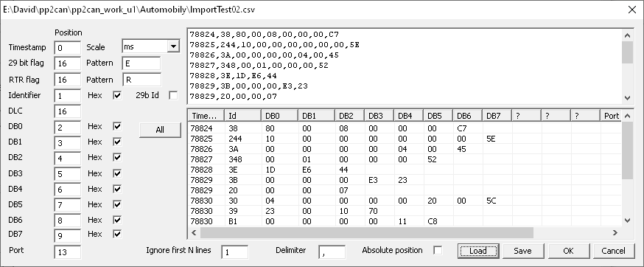Click the Save button
The width and height of the screenshot is (644, 267).
(x=523, y=251)
